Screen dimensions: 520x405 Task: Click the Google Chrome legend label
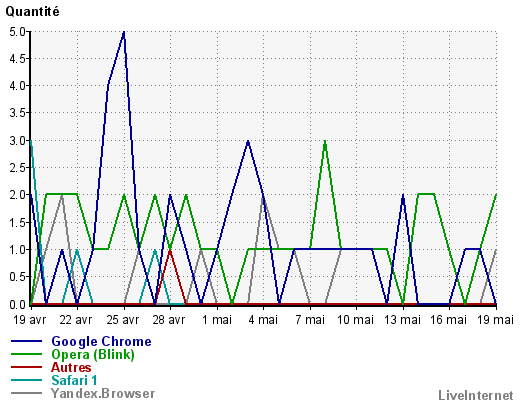tap(101, 342)
